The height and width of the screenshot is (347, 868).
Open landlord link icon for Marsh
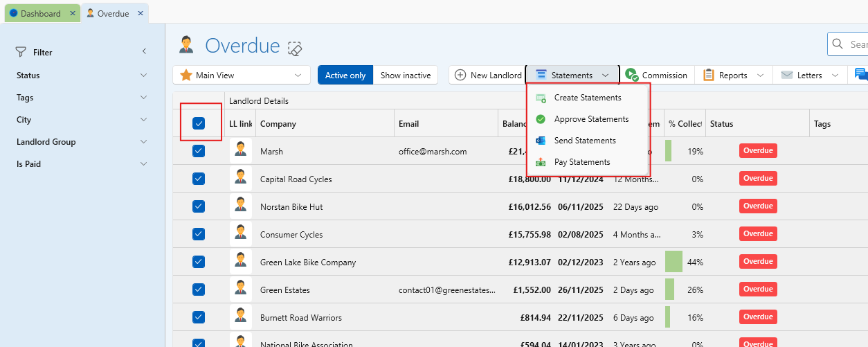(x=241, y=151)
